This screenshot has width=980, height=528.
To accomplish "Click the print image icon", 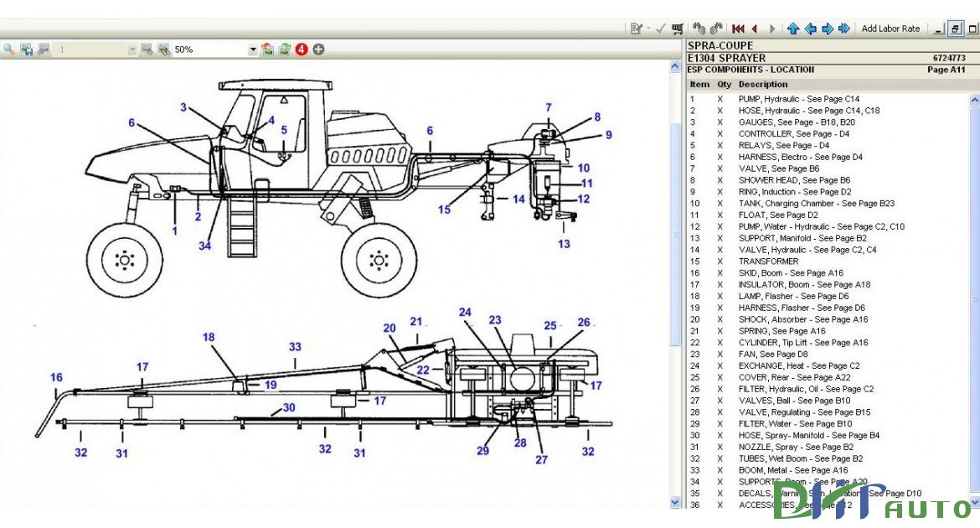I will point(42,49).
